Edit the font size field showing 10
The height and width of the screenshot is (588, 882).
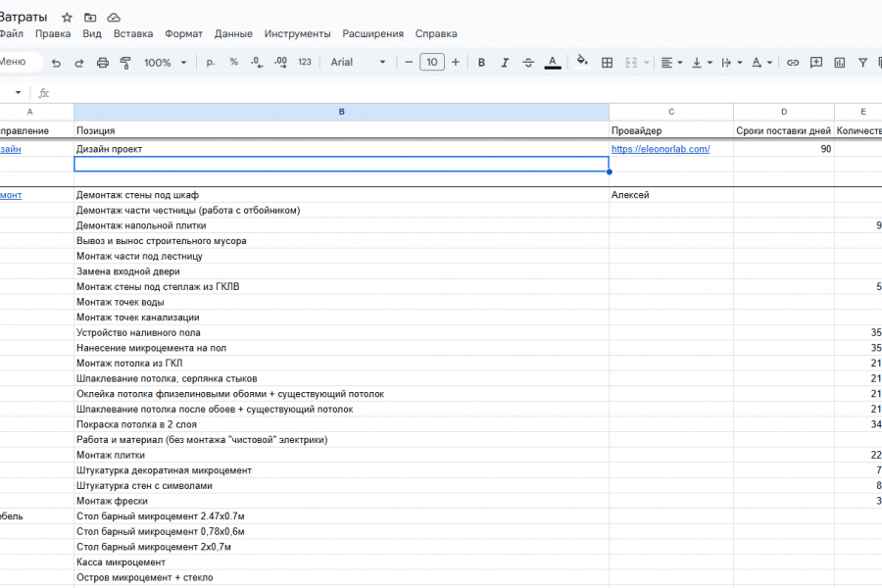point(432,63)
